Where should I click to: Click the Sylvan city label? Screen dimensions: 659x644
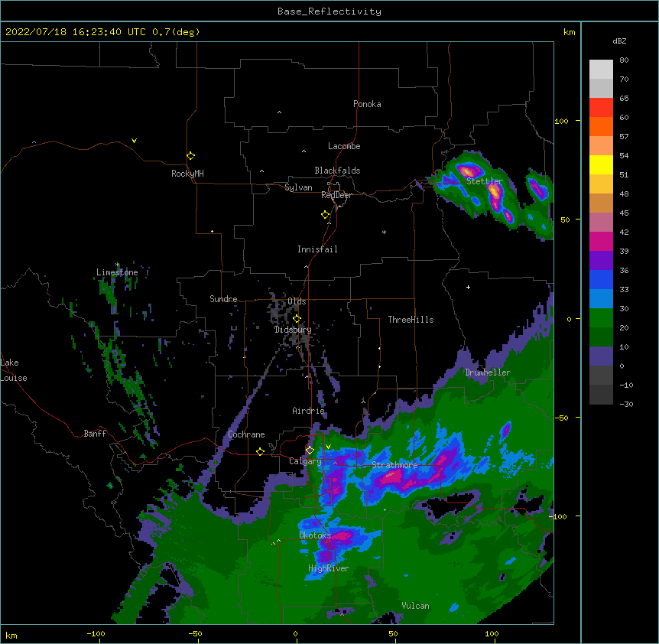coord(298,187)
